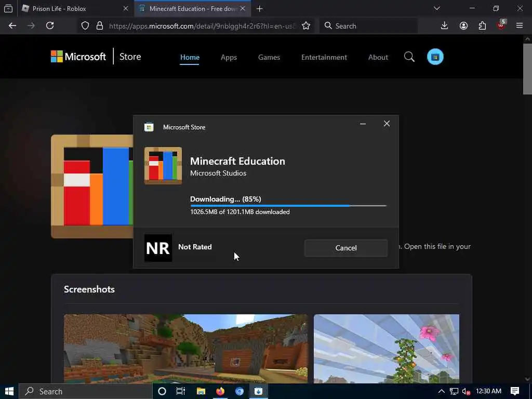Image resolution: width=532 pixels, height=399 pixels.
Task: Click the Minecraft Education icon in dialog
Action: pos(163,166)
